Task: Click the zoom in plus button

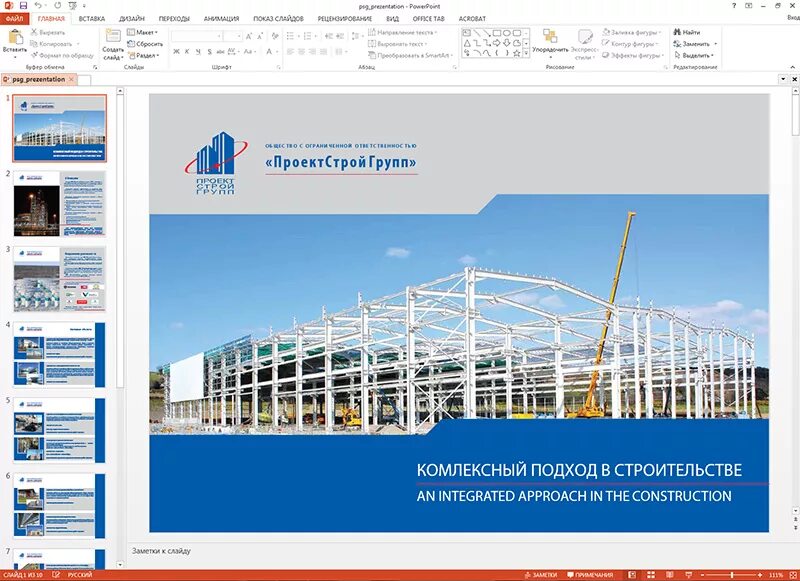Action: [760, 575]
